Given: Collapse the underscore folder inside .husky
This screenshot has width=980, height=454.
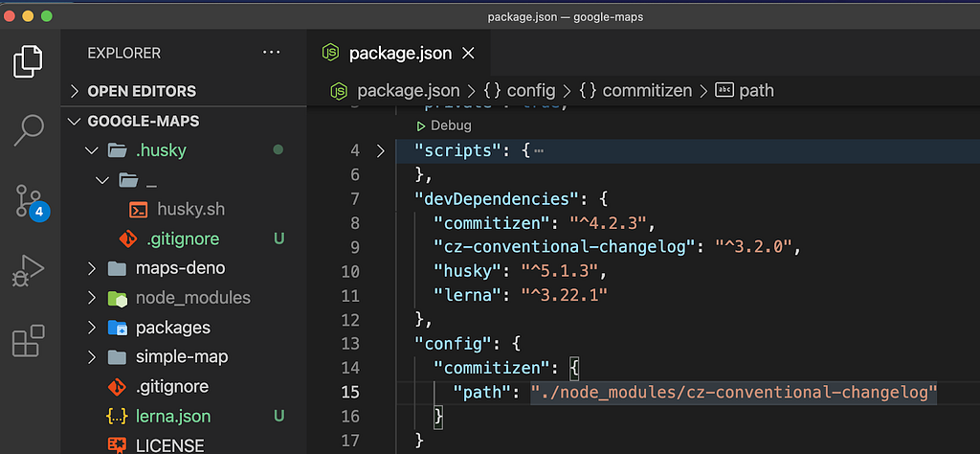Looking at the screenshot, I should pyautogui.click(x=102, y=181).
